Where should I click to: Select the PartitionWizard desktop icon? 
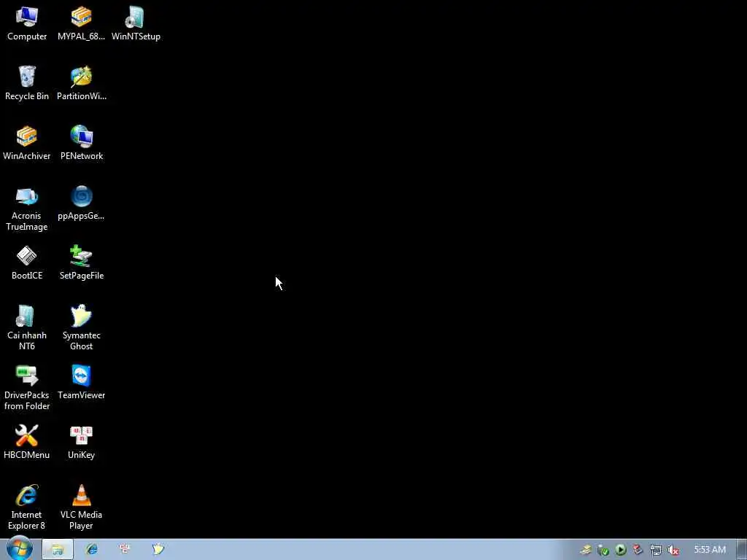coord(82,83)
